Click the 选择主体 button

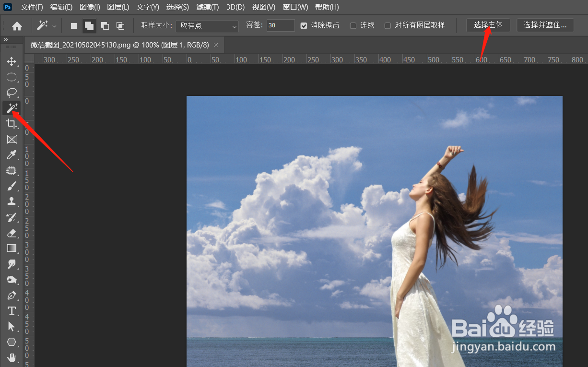(488, 25)
